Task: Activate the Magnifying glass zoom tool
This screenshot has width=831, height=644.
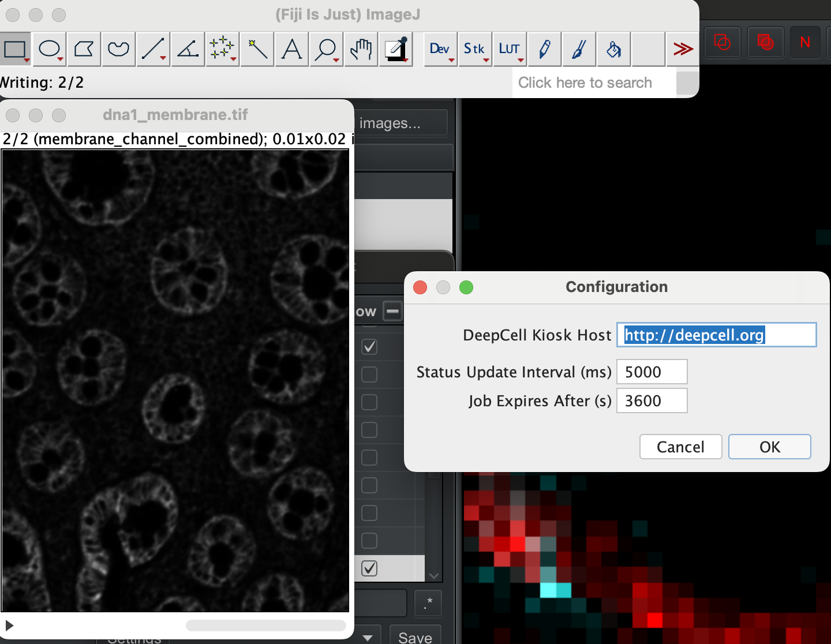Action: coord(326,50)
